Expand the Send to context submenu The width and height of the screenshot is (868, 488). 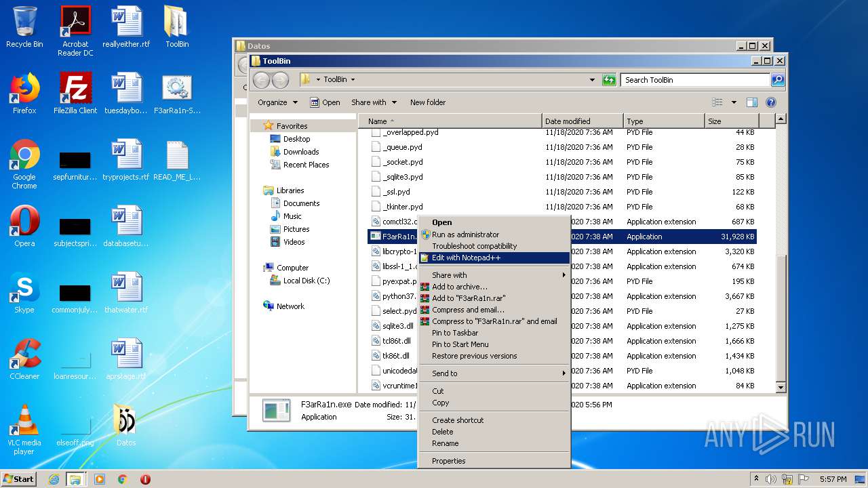tap(494, 373)
